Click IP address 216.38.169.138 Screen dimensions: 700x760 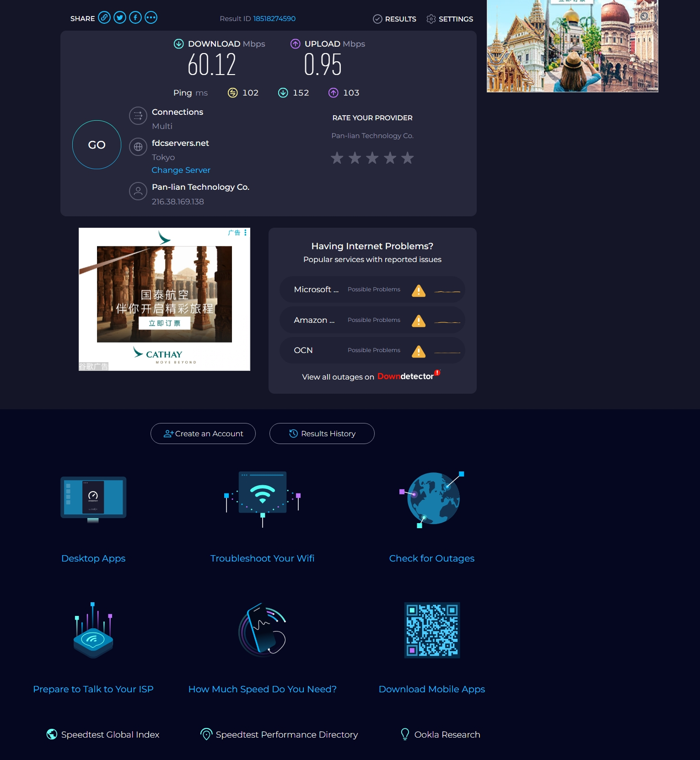pos(178,202)
